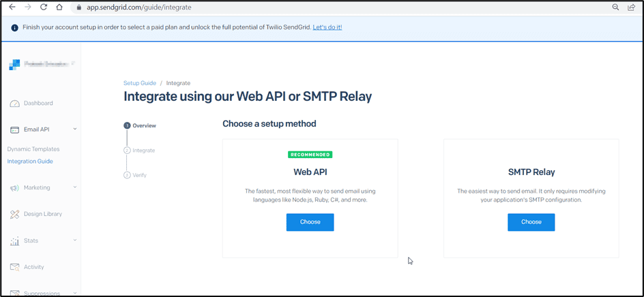Viewport: 644px width, 297px height.
Task: Click the SMTP Relay card heading
Action: 531,172
